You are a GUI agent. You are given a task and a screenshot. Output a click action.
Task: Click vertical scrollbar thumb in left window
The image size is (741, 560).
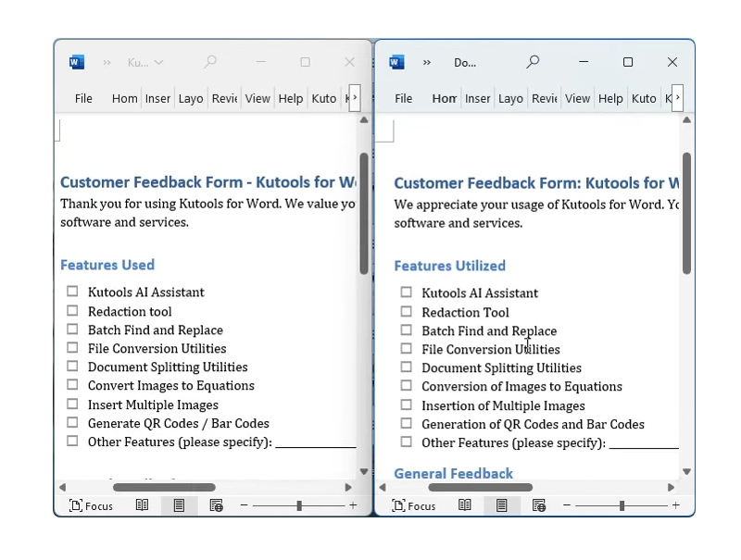pyautogui.click(x=364, y=214)
